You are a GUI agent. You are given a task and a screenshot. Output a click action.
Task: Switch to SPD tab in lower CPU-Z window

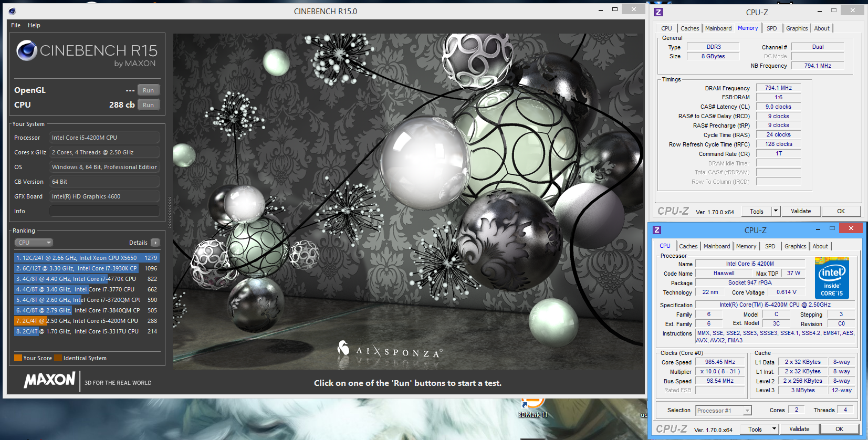click(770, 246)
